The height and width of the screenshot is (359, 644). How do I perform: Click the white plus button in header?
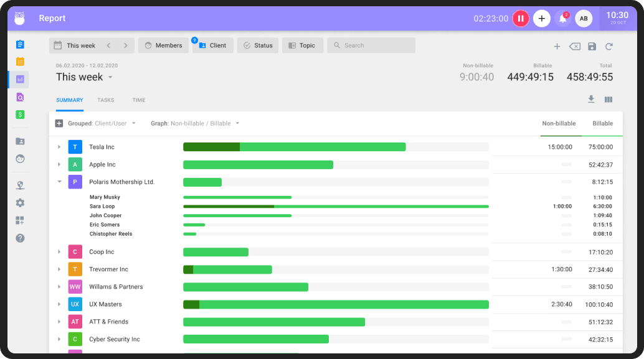tap(542, 19)
